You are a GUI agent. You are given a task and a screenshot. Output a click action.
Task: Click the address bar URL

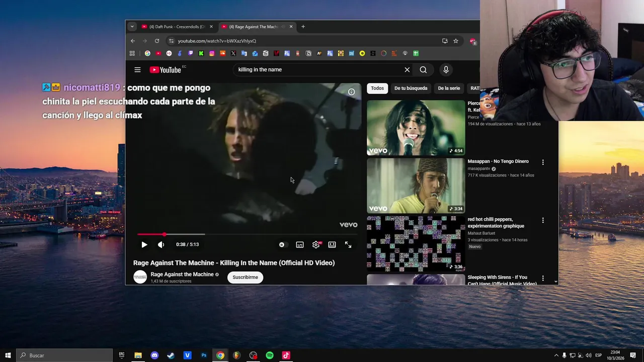click(x=217, y=41)
